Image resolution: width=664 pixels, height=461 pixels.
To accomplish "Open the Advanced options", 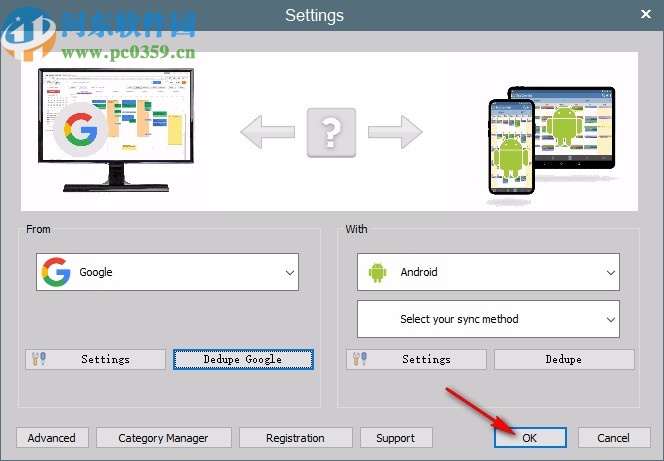I will [x=52, y=438].
